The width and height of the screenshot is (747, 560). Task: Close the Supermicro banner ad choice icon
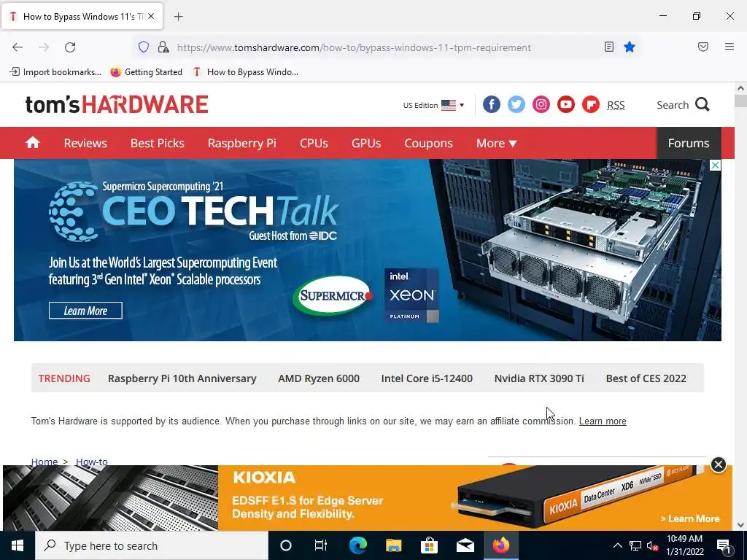pos(715,166)
